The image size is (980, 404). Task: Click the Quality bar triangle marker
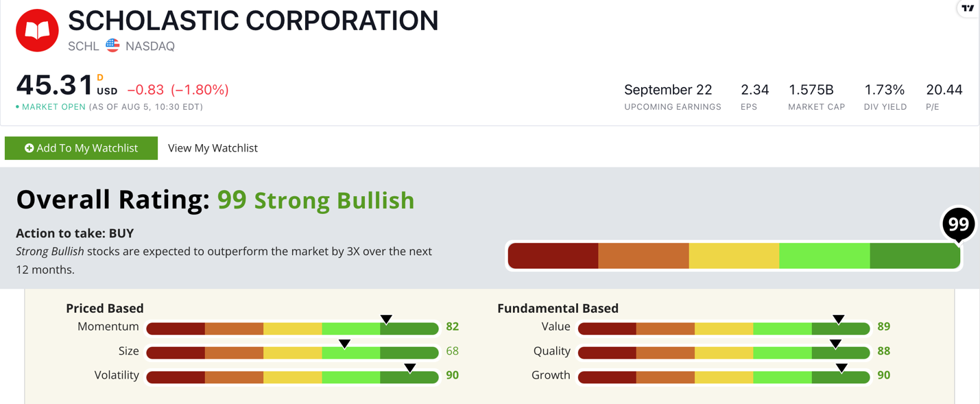(x=835, y=344)
